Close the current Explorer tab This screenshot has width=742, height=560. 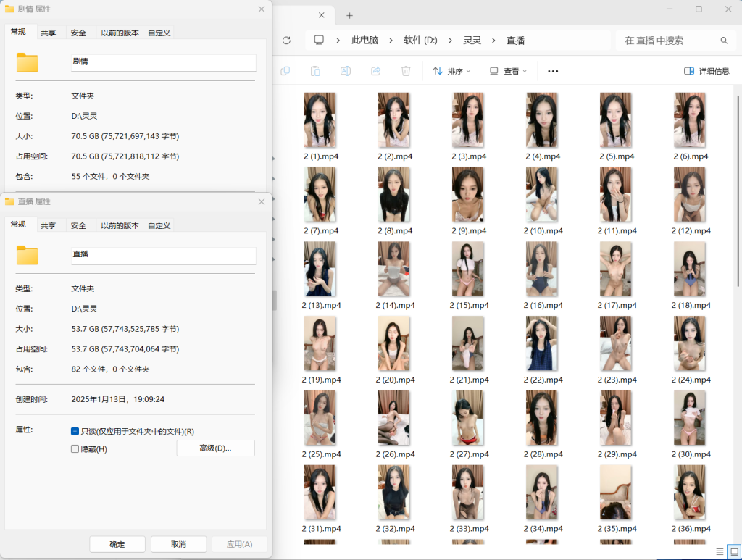[x=321, y=15]
